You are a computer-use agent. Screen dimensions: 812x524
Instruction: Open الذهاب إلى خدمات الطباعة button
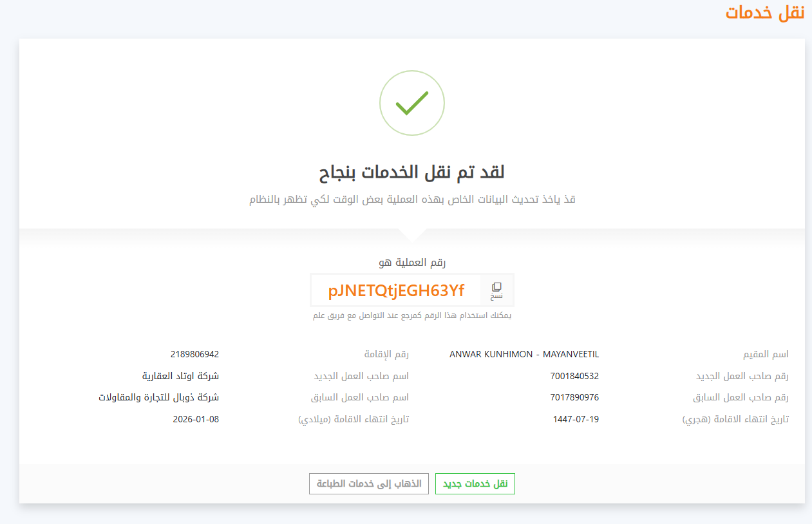369,483
